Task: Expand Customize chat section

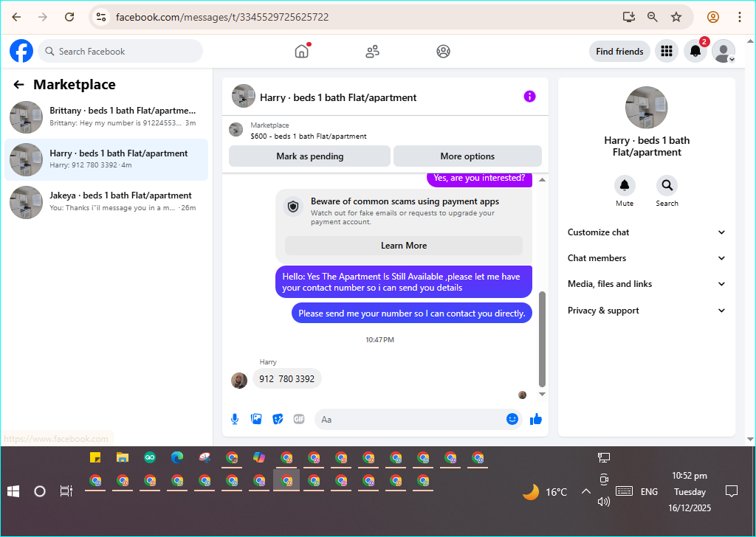Action: 647,232
